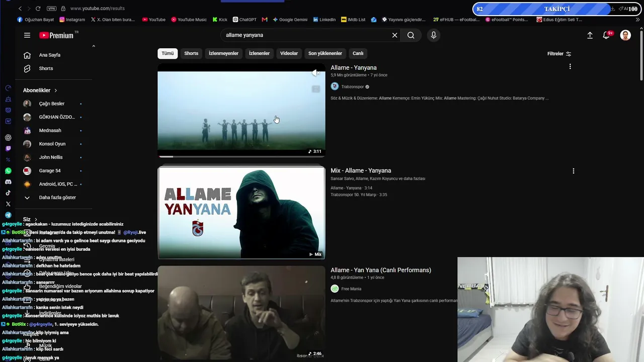Reload the page in the browser

point(38,9)
